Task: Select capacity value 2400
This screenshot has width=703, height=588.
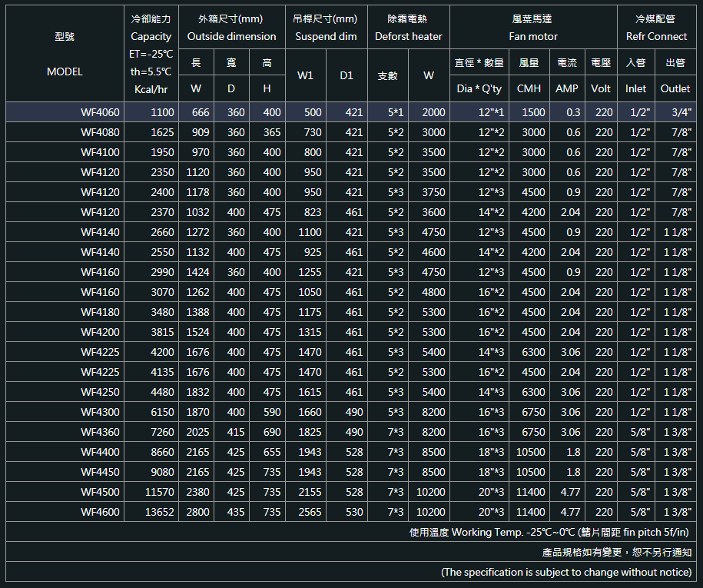Action: point(162,192)
